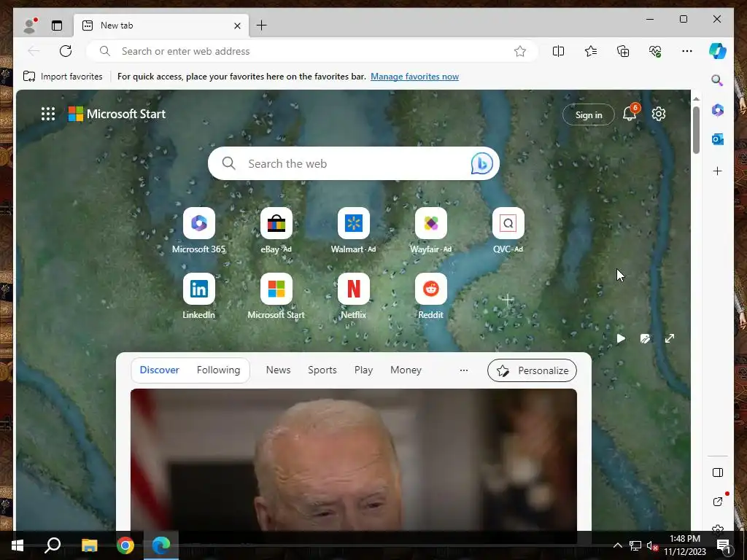Click the Search the web field
The height and width of the screenshot is (560, 747).
[x=354, y=163]
